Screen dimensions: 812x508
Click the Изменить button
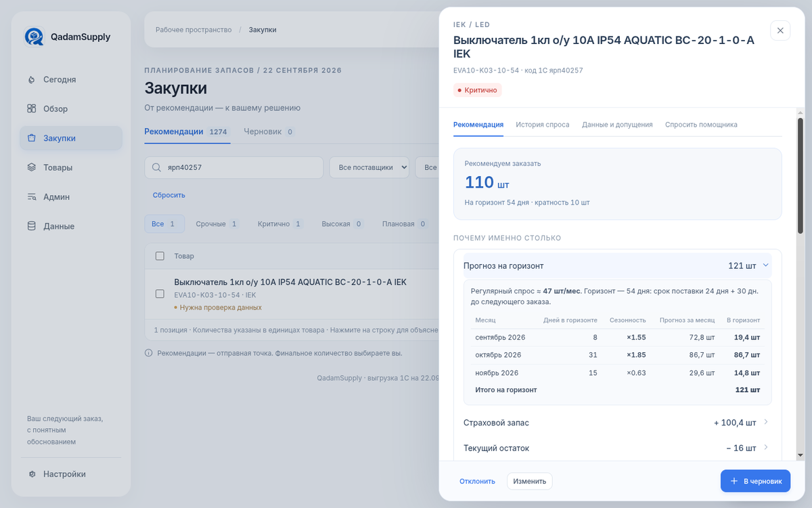(x=530, y=481)
